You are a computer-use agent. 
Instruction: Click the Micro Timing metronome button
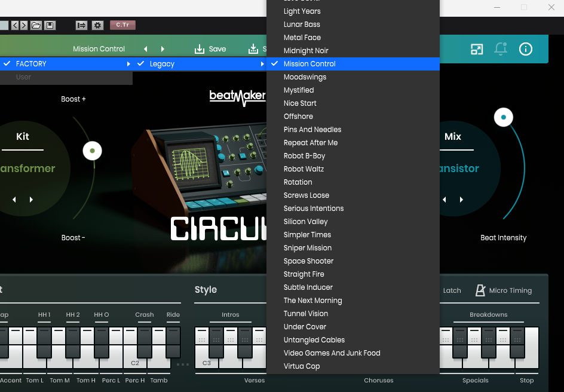[x=504, y=290]
